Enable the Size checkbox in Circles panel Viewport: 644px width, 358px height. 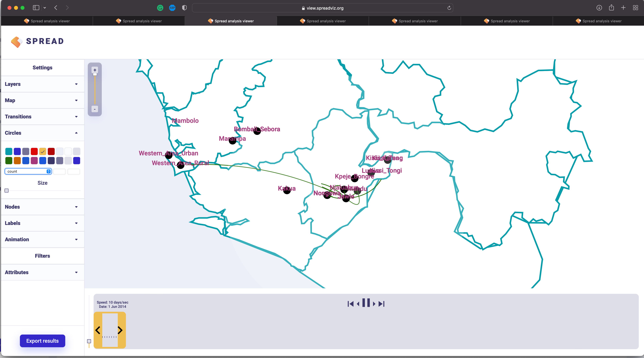point(7,191)
